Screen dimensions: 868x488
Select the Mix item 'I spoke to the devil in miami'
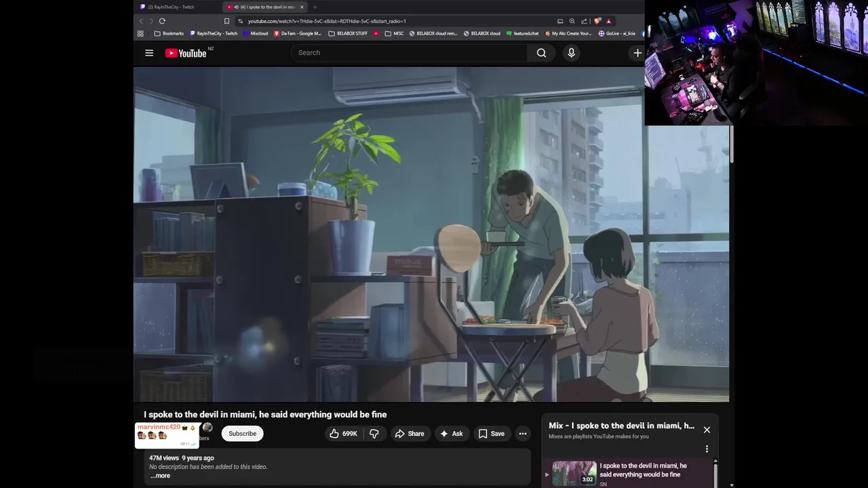point(643,470)
